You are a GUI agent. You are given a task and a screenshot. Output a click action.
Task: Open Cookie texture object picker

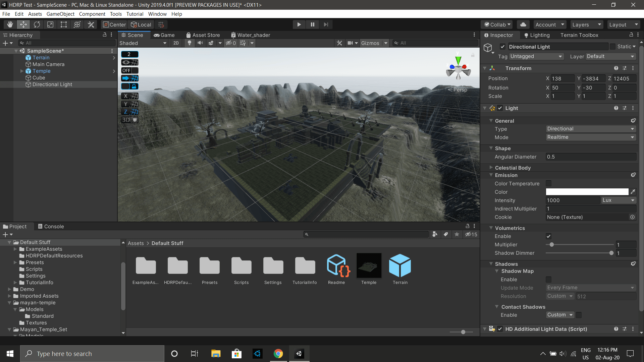tap(632, 217)
